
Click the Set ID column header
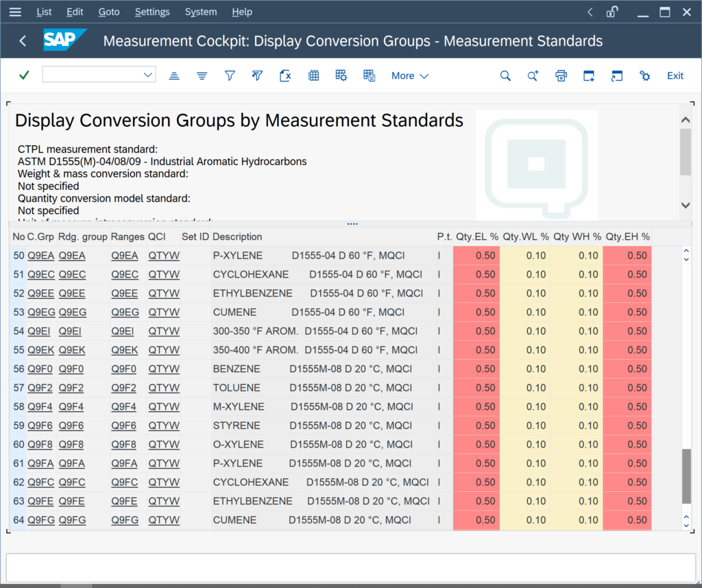pyautogui.click(x=195, y=236)
